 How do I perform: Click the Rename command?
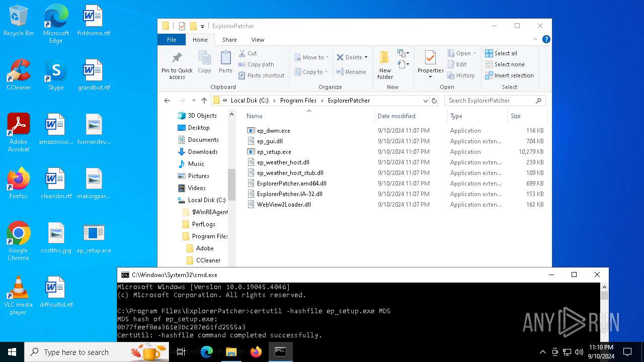351,72
